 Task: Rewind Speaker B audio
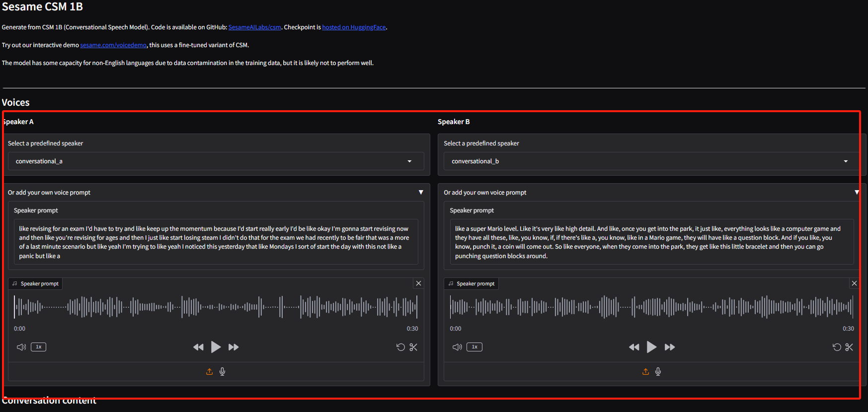coord(634,347)
